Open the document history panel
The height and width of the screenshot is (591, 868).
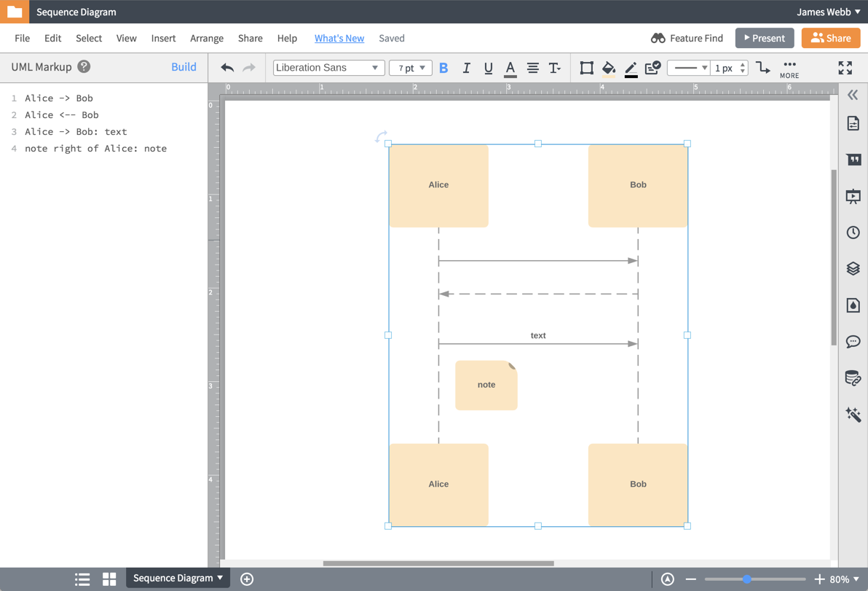(853, 232)
